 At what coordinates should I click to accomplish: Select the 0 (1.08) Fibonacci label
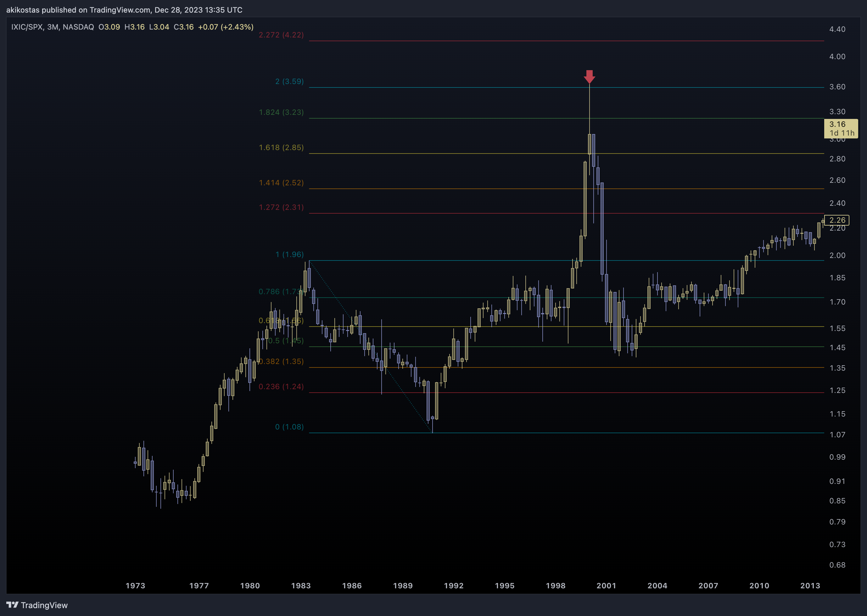pyautogui.click(x=289, y=427)
